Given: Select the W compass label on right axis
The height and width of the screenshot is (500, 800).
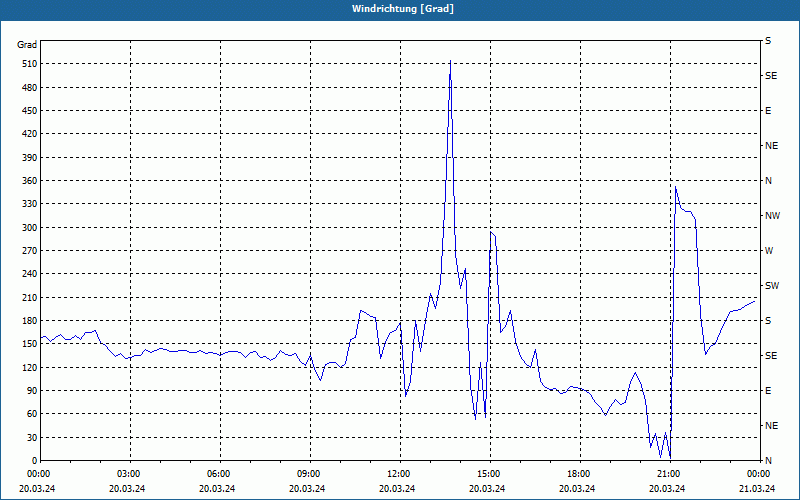Looking at the screenshot, I should [769, 251].
